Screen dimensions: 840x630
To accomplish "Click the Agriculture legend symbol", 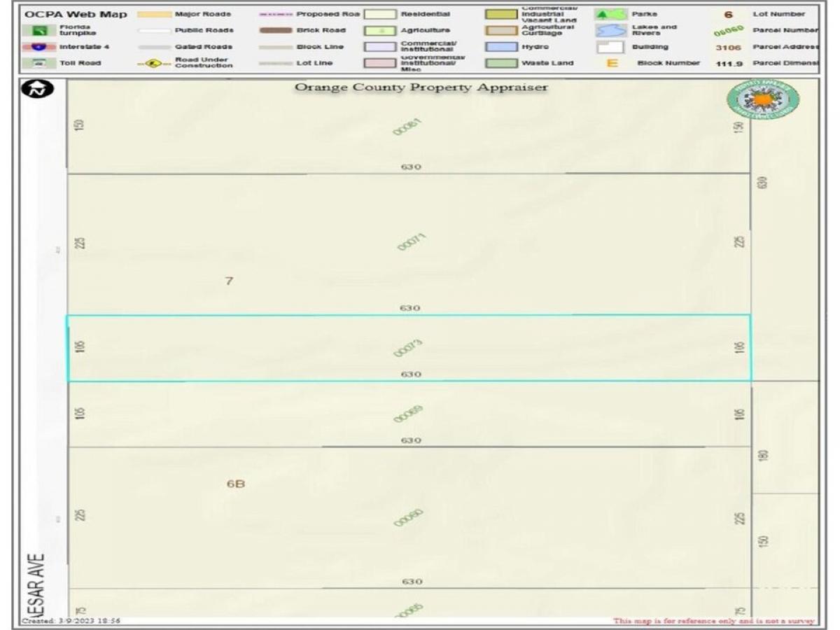I will pos(379,31).
